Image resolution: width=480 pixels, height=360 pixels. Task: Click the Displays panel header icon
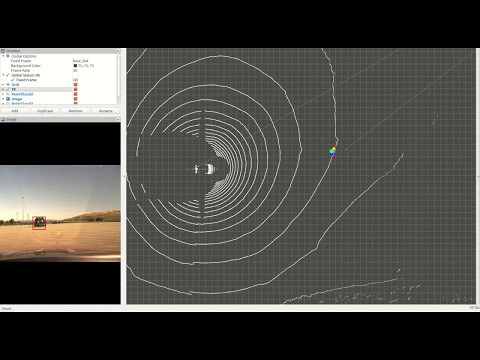(x=3, y=51)
